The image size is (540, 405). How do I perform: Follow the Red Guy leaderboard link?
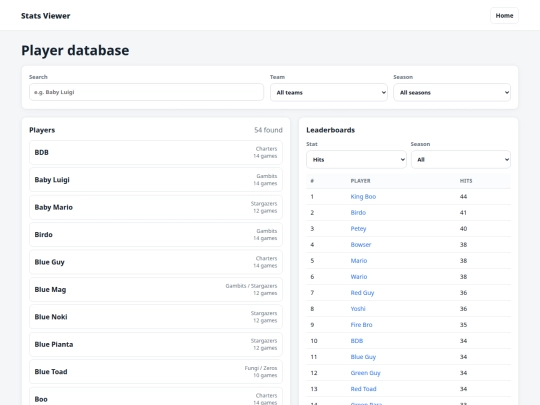pyautogui.click(x=362, y=293)
